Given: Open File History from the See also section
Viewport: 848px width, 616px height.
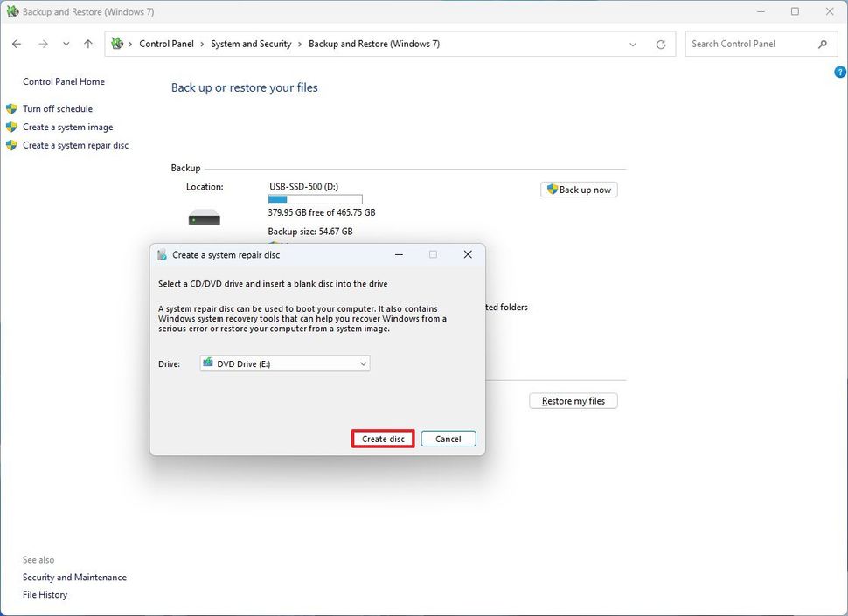Looking at the screenshot, I should (x=45, y=594).
